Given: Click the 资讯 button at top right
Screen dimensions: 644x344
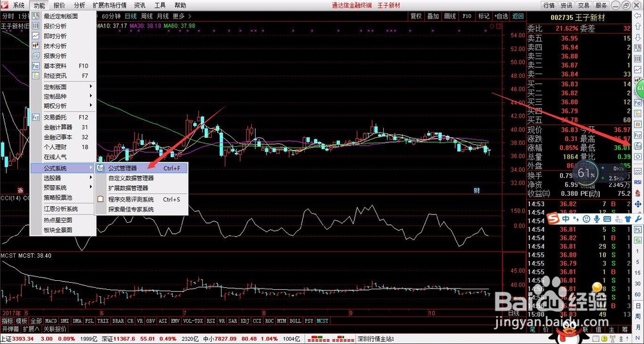Looking at the screenshot, I should point(566,5).
